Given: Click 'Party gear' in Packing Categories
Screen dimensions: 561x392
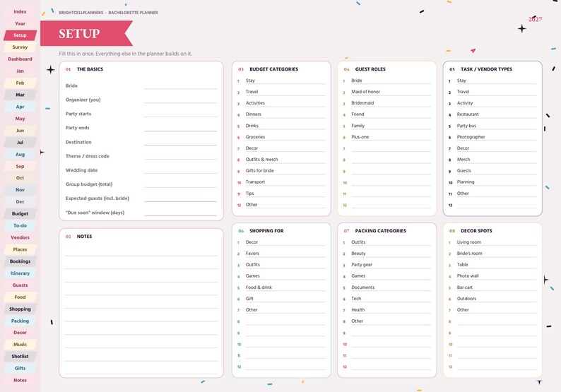Looking at the screenshot, I should [361, 265].
